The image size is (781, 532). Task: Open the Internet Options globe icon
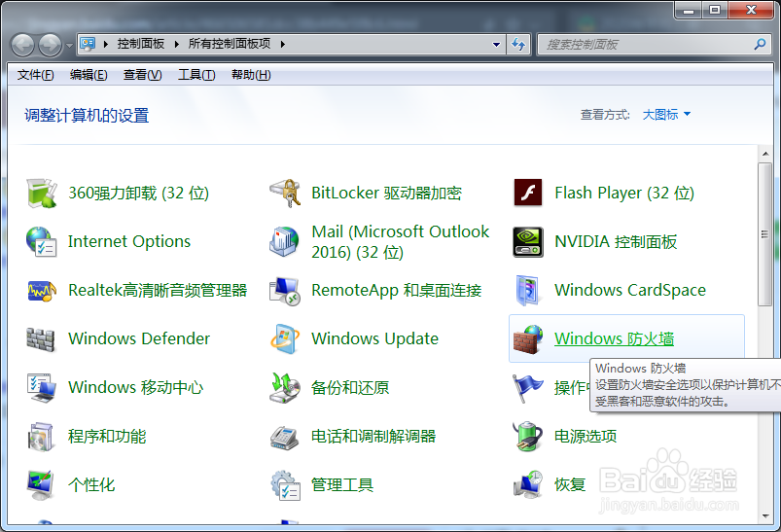(x=42, y=241)
